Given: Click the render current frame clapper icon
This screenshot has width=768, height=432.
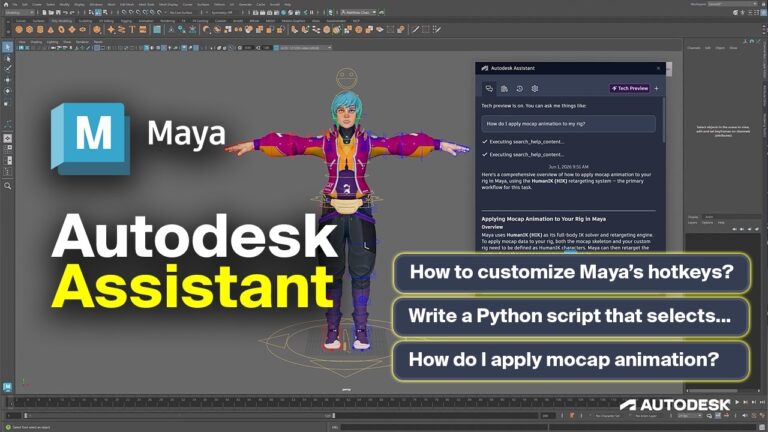Looking at the screenshot, I should tap(263, 12).
